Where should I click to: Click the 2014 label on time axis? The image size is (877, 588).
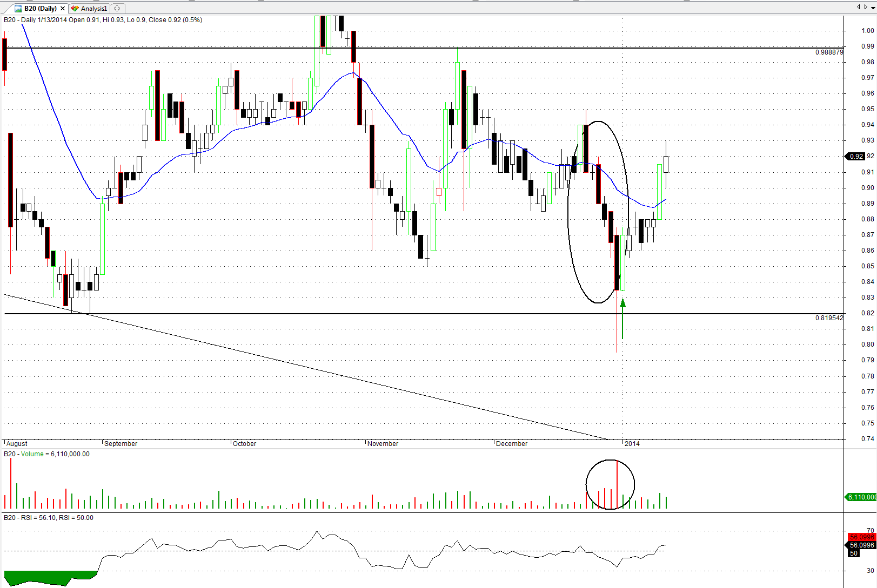tap(632, 444)
